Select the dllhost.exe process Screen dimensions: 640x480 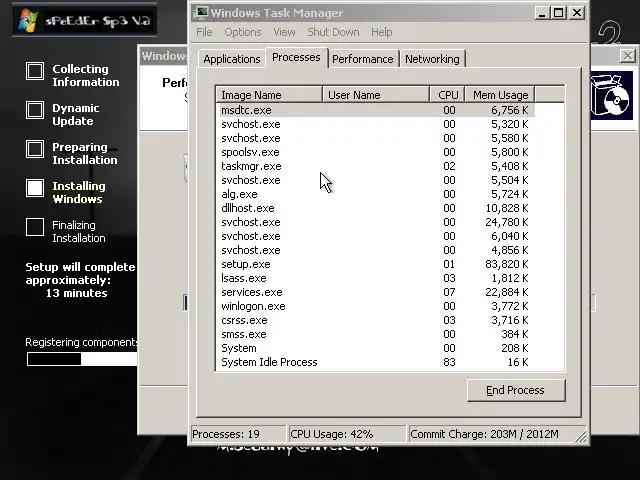[377, 208]
